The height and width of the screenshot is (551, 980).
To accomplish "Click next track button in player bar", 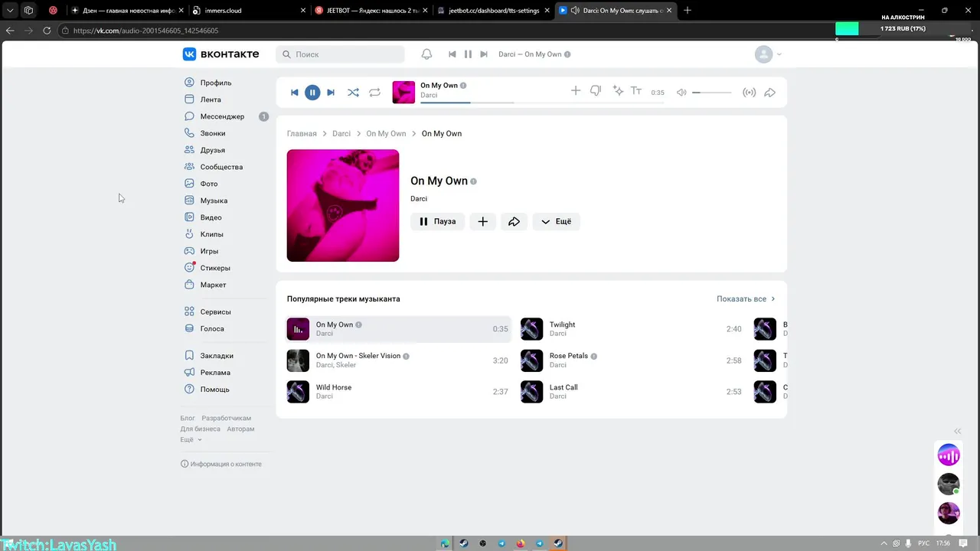I will tap(331, 93).
